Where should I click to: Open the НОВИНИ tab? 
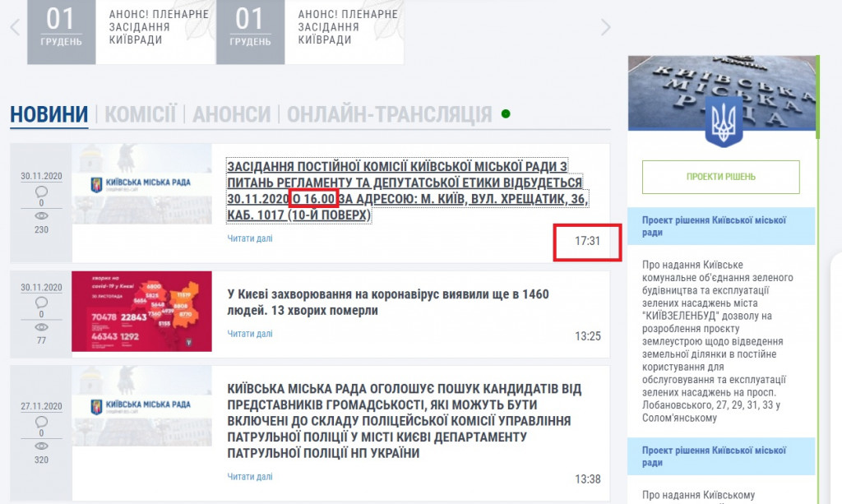49,114
